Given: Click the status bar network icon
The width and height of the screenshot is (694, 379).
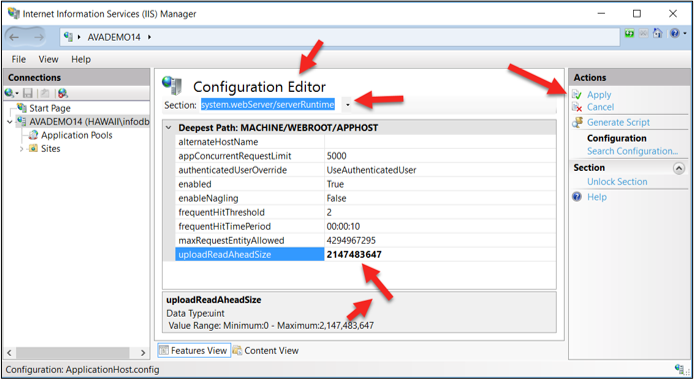Looking at the screenshot, I should [679, 369].
